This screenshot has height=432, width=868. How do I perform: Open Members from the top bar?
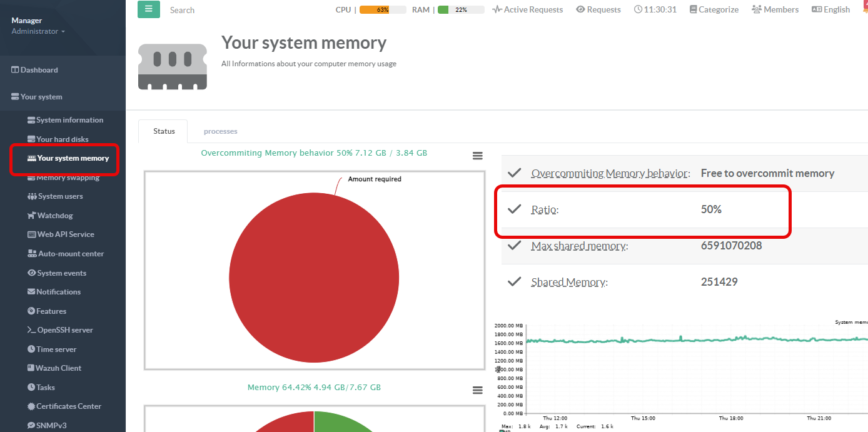(x=775, y=9)
